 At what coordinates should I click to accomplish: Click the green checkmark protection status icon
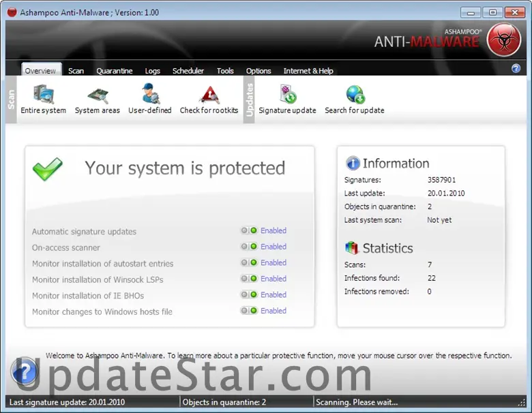pyautogui.click(x=48, y=168)
